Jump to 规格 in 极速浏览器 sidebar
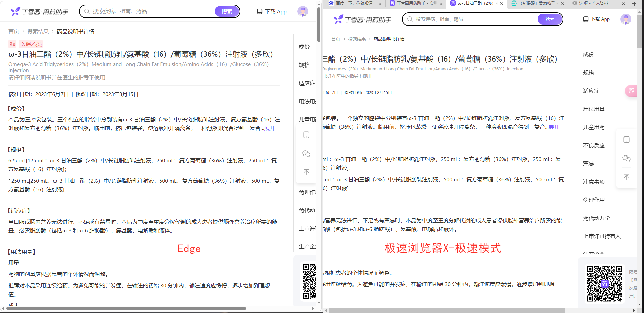644x313 pixels. click(589, 73)
